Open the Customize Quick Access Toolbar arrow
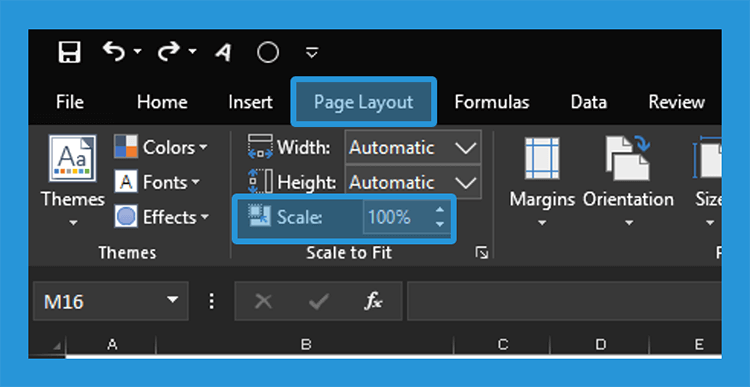 312,52
